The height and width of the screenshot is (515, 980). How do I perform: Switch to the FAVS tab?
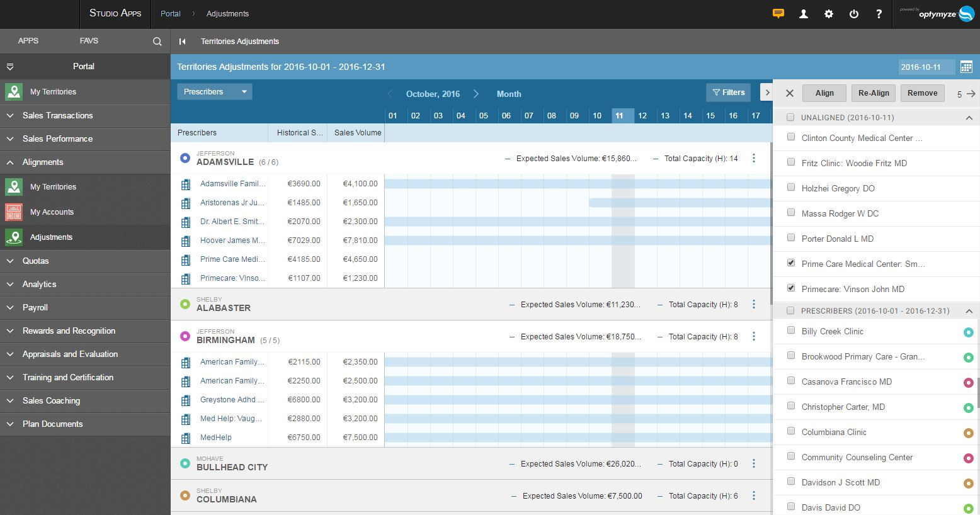pyautogui.click(x=89, y=41)
